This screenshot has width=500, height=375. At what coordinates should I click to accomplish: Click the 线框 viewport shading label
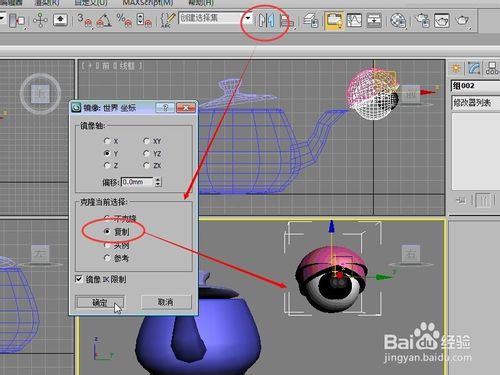click(127, 66)
